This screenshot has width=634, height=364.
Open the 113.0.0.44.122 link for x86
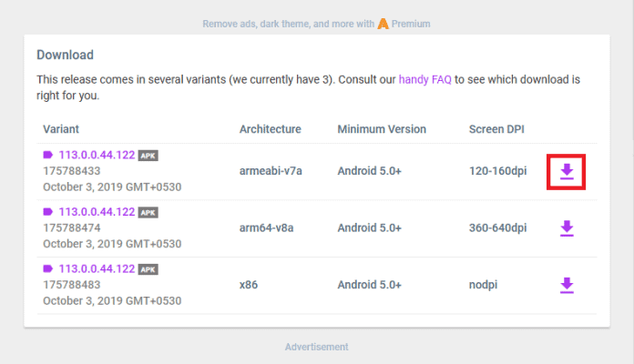[97, 269]
